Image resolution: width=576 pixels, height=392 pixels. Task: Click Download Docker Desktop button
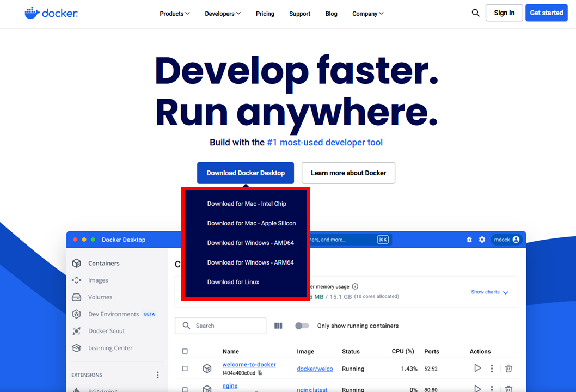tap(246, 173)
